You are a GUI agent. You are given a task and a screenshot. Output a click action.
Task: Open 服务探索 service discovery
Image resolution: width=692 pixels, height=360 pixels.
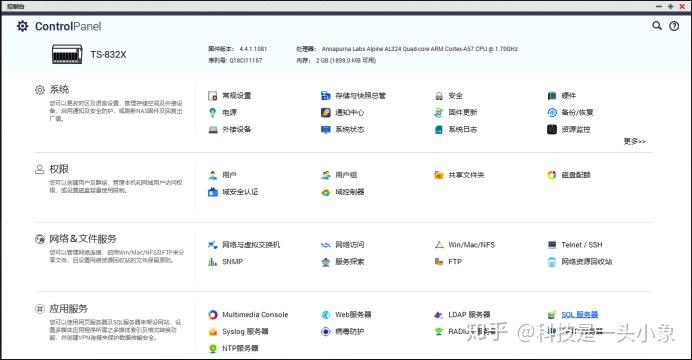[x=342, y=262]
